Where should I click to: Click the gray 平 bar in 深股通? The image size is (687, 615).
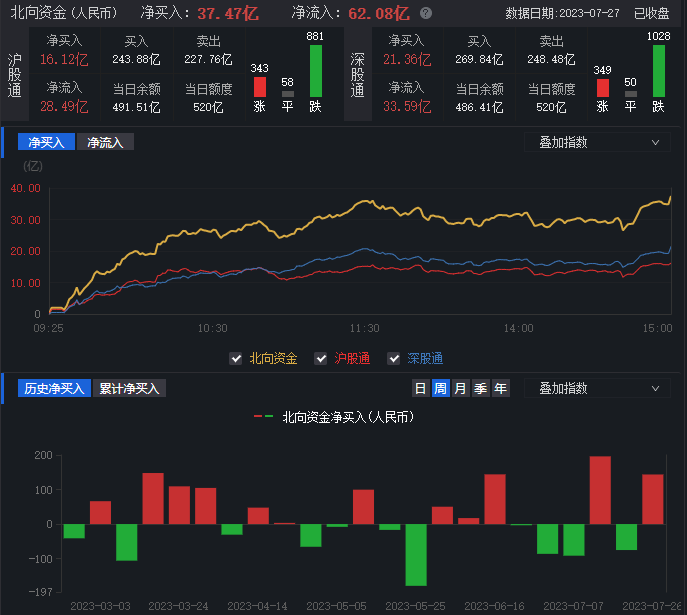tap(630, 94)
